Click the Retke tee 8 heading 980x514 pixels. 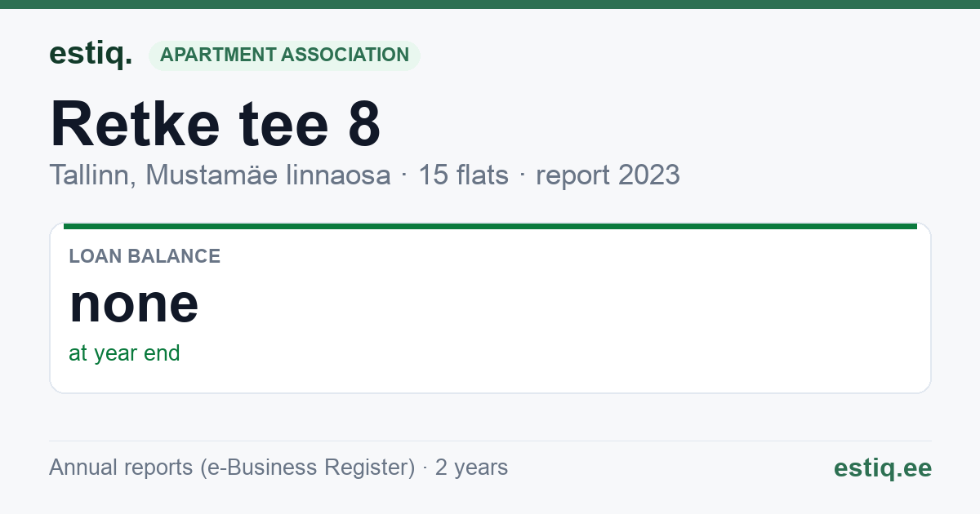[216, 123]
